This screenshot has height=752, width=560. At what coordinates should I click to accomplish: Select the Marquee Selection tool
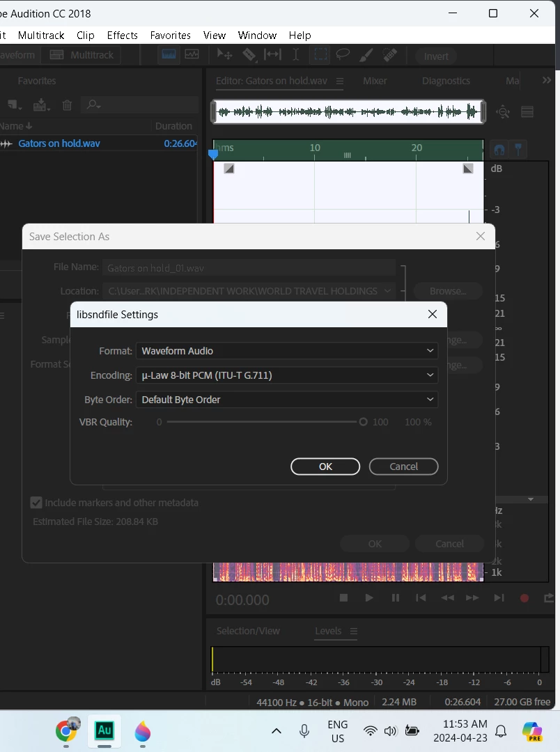point(320,55)
